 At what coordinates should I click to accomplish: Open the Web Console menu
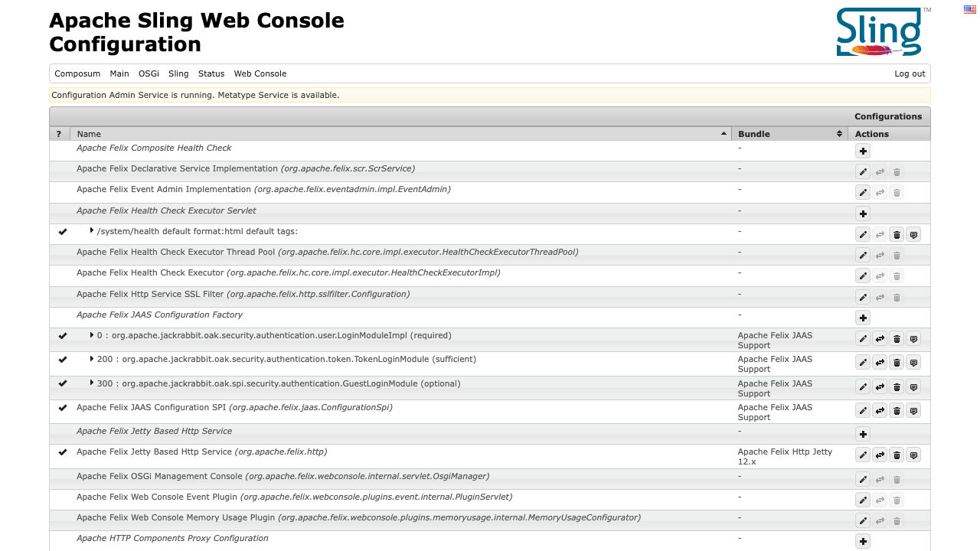pos(260,73)
